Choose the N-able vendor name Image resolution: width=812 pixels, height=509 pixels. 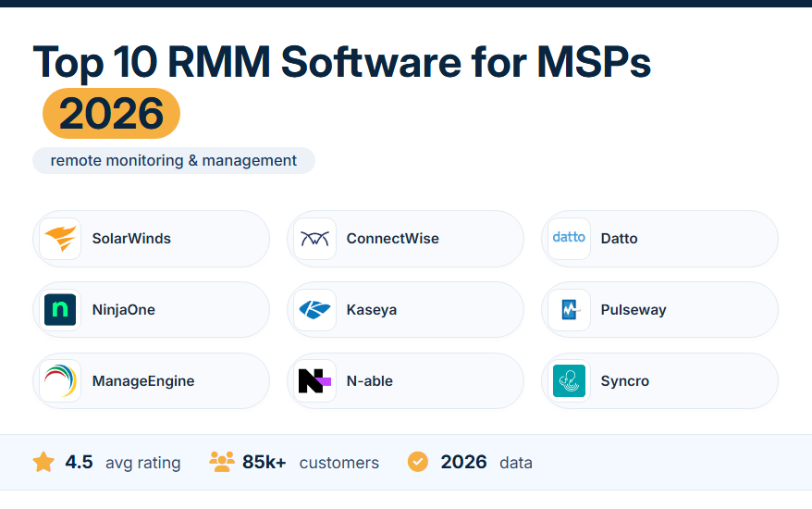coord(370,381)
